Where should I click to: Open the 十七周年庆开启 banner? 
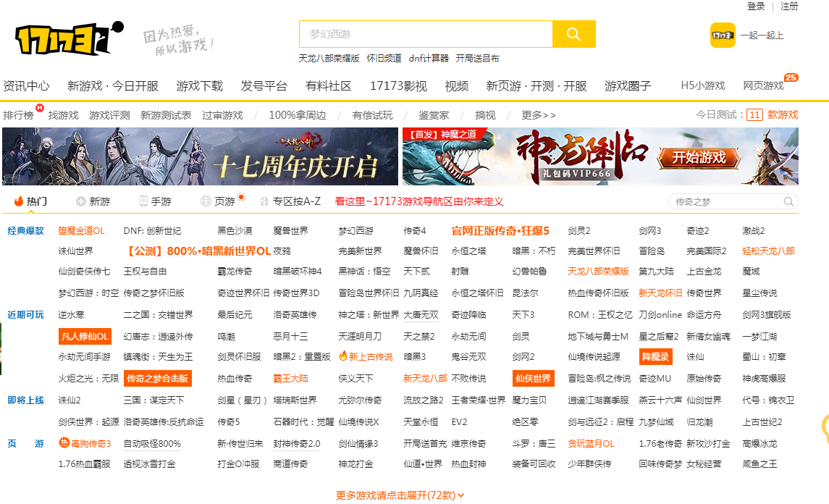click(x=200, y=156)
